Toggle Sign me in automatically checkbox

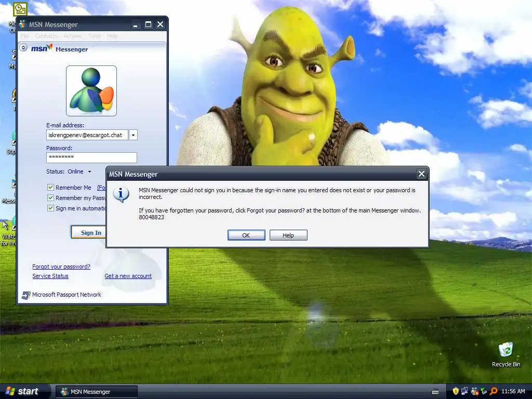[x=50, y=208]
